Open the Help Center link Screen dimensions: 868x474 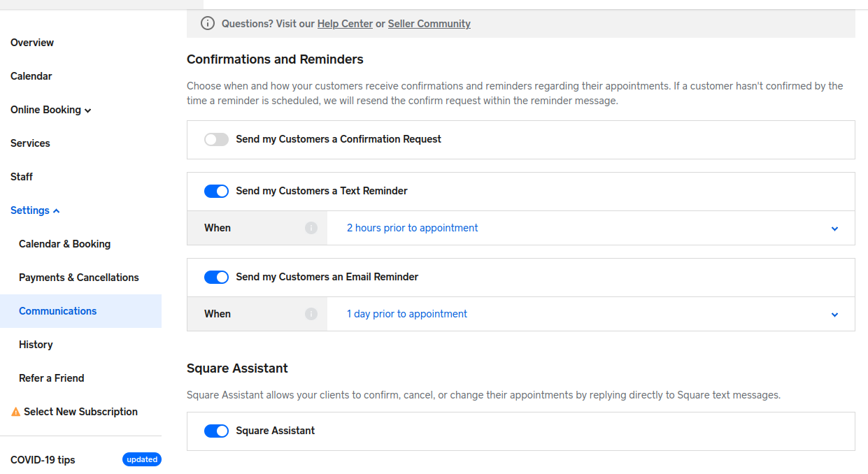345,24
